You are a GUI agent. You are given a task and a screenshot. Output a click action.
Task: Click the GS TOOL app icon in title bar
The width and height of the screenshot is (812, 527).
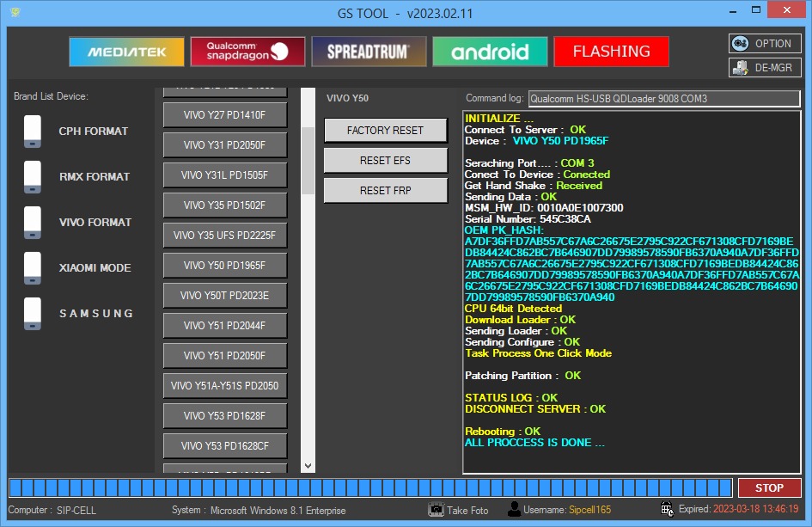coord(15,12)
